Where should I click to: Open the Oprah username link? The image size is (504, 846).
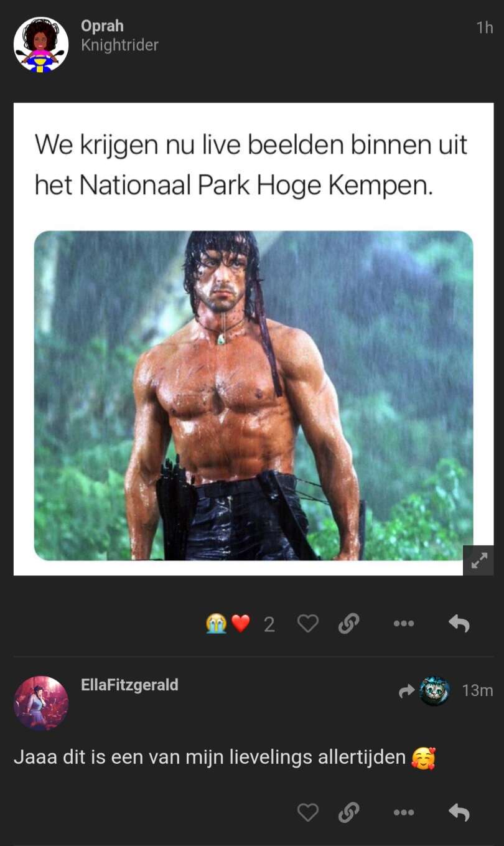[x=102, y=26]
